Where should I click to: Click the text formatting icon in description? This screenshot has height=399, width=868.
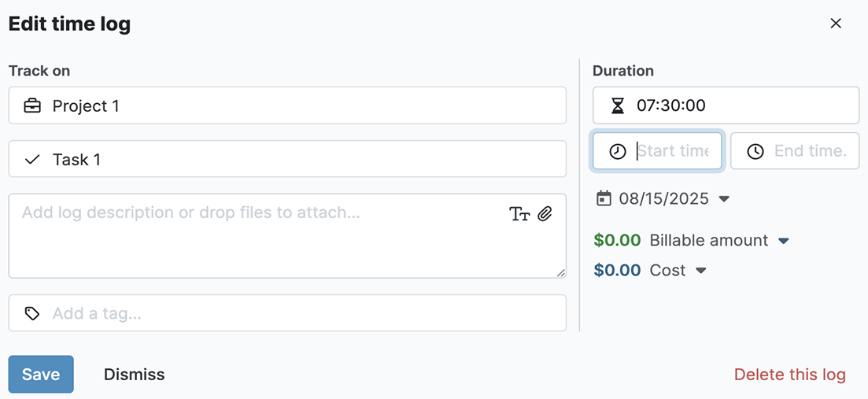tap(519, 214)
